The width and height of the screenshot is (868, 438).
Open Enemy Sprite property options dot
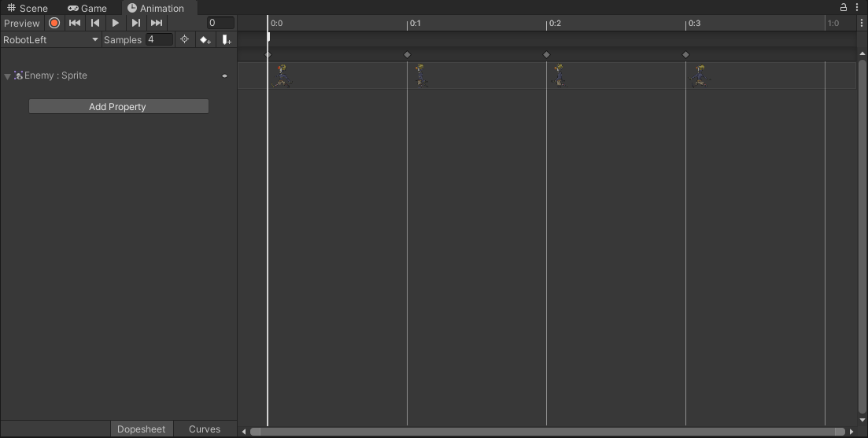(x=224, y=75)
